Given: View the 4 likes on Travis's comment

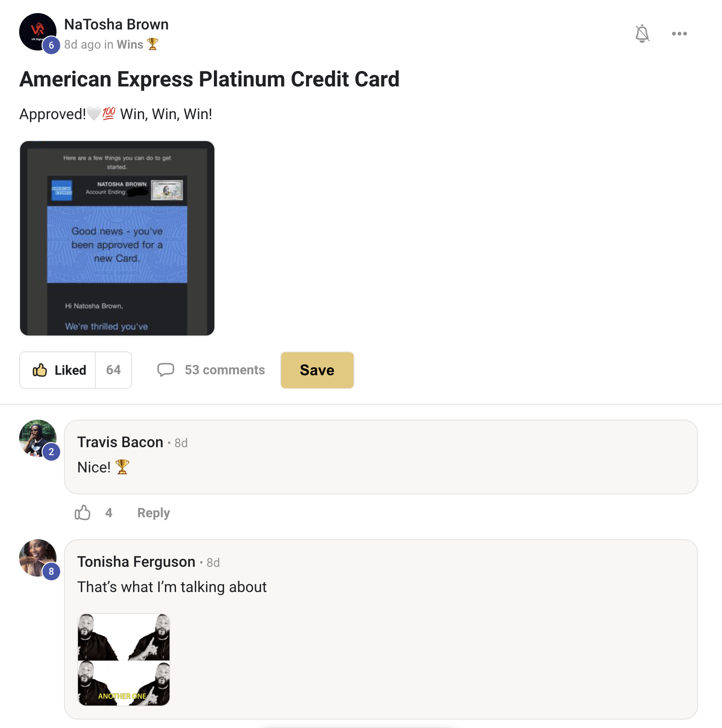Looking at the screenshot, I should (109, 513).
